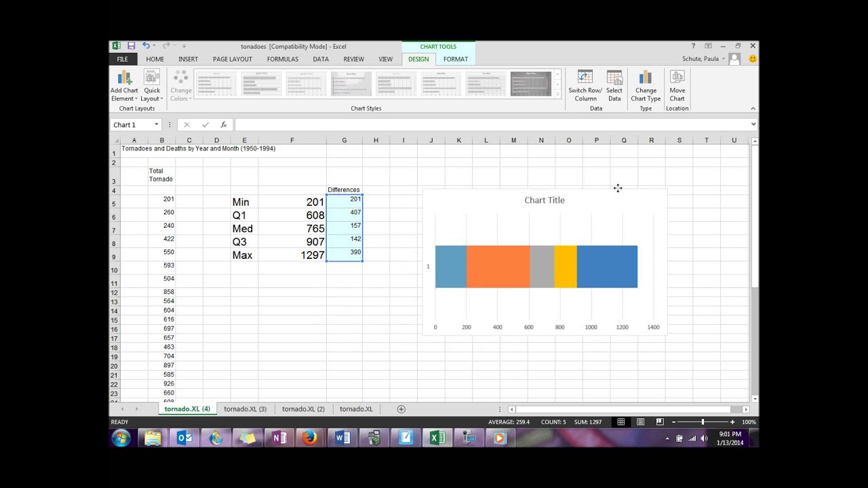Screen dimensions: 868x488
Task: Open the Undo history dropdown arrow
Action: 155,45
